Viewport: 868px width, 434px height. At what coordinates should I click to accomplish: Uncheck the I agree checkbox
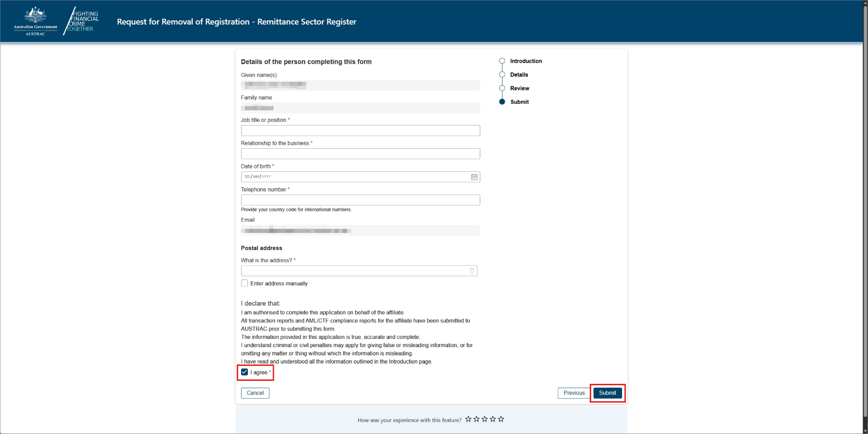point(244,372)
